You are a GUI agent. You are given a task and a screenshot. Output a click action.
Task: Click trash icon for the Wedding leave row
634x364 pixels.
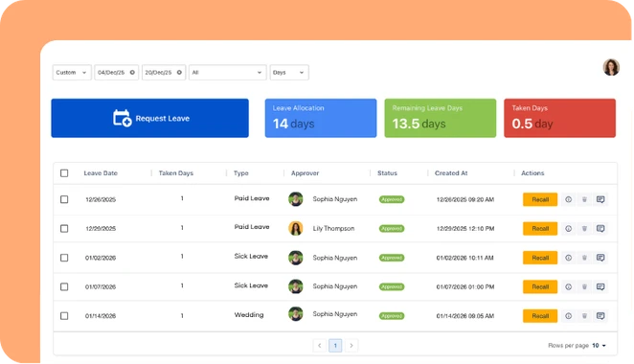(x=584, y=316)
